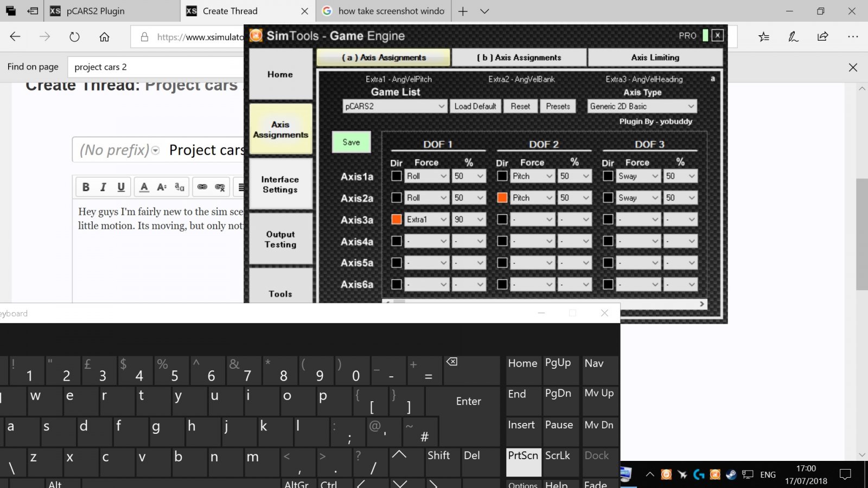Toggle Axis2a DOF 1 direction checkbox
Screen dimensions: 868x488
[x=397, y=197]
